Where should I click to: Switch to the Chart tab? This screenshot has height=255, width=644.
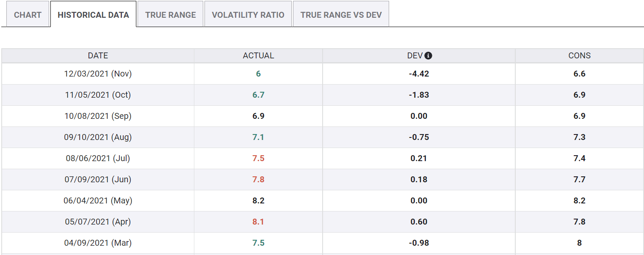tap(28, 15)
